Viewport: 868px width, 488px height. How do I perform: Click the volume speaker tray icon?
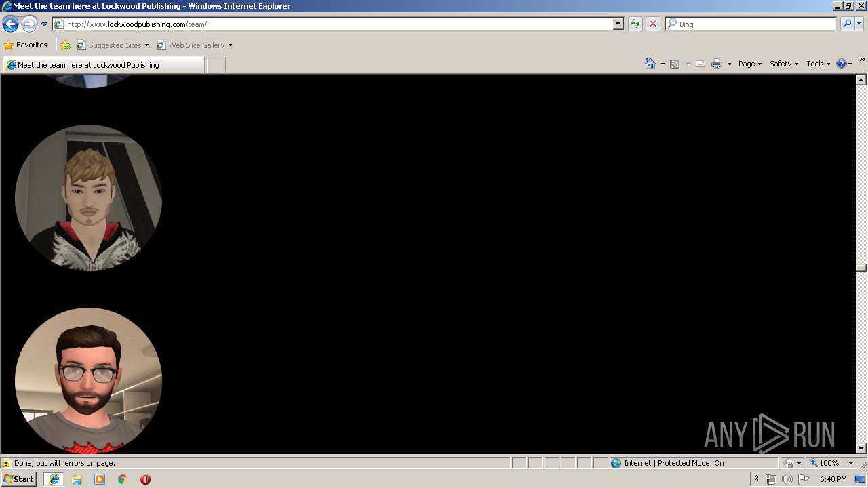(787, 479)
